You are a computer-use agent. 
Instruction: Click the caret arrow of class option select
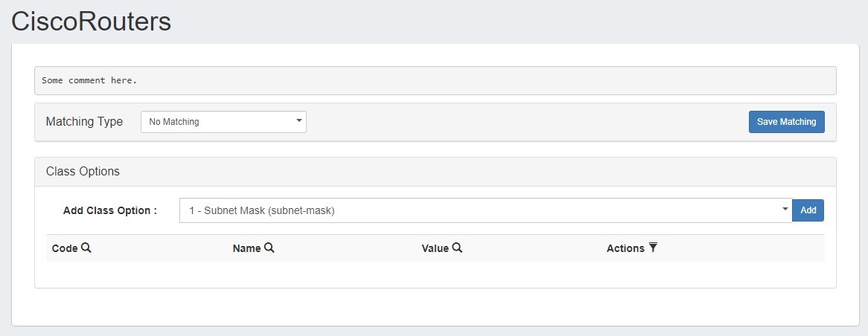(785, 210)
